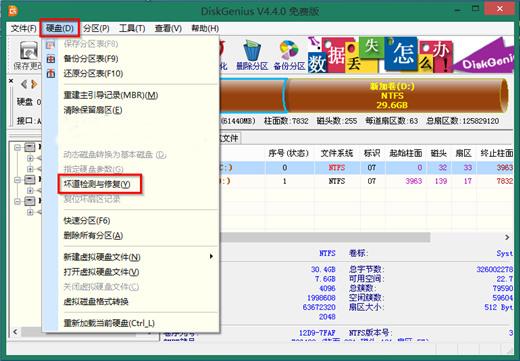
Task: Expand first partition under first disk
Action: 30,158
